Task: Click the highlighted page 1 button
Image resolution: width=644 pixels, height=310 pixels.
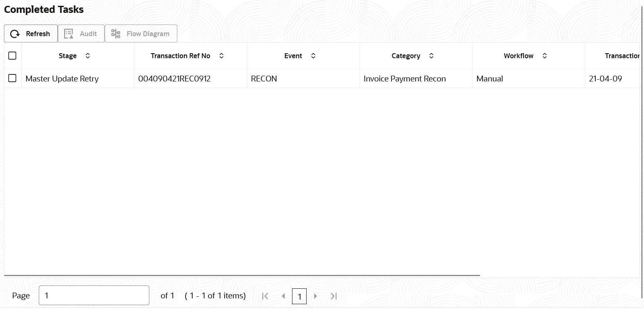Action: click(x=299, y=296)
